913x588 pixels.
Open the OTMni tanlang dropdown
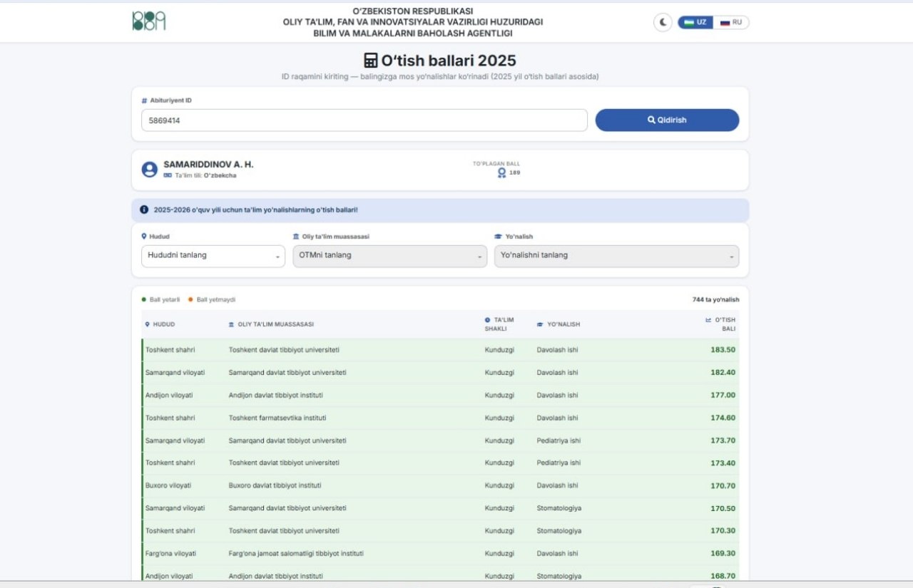click(390, 256)
